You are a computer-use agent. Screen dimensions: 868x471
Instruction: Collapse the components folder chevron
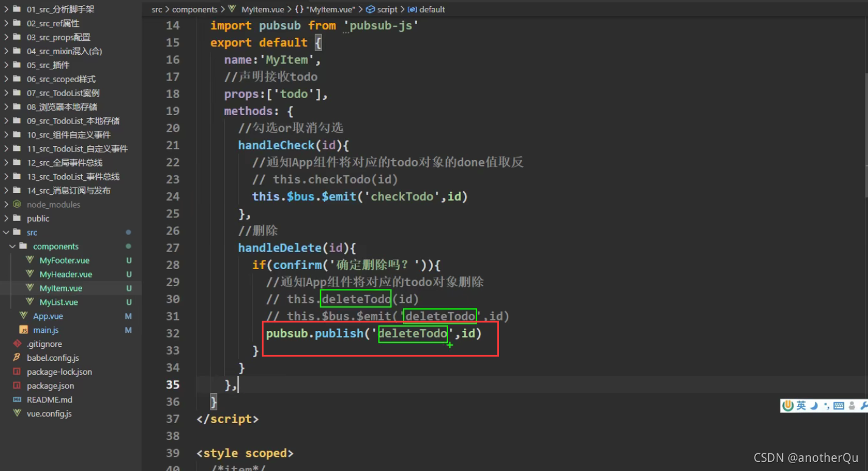(x=12, y=246)
